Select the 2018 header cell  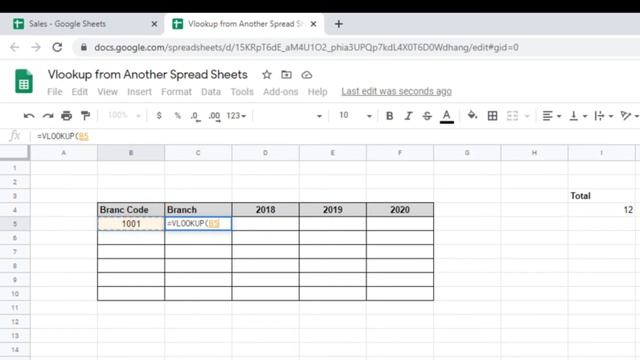point(265,210)
